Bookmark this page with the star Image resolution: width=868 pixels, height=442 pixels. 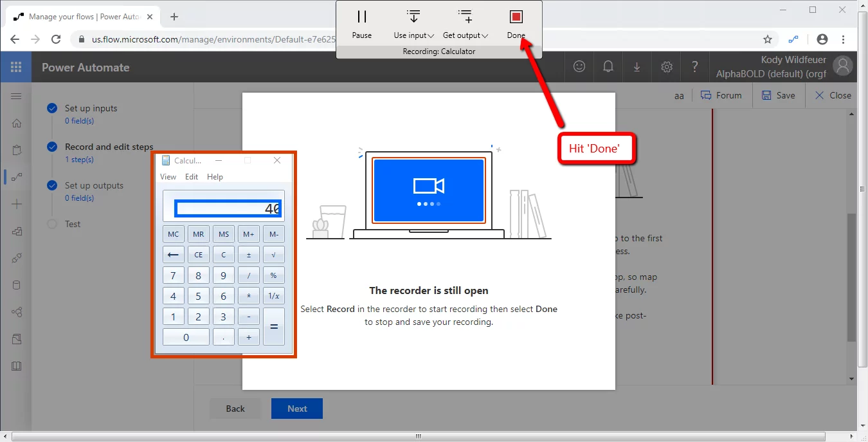tap(768, 39)
